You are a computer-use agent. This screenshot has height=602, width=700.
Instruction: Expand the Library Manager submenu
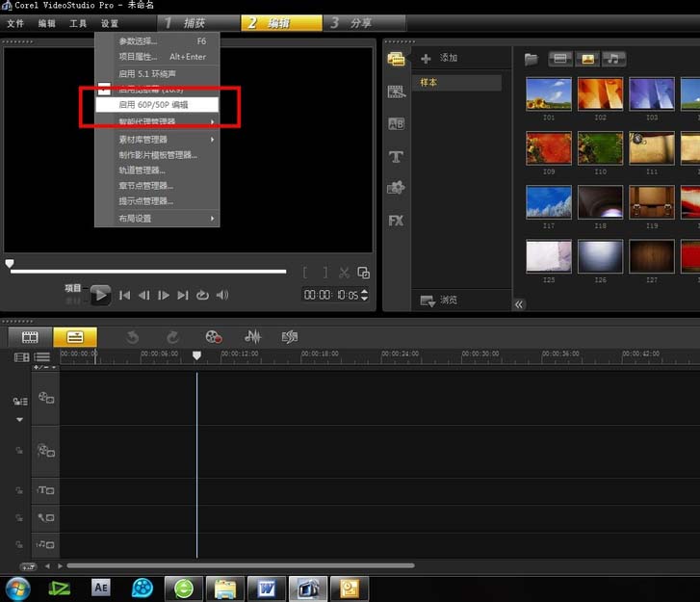coord(157,140)
